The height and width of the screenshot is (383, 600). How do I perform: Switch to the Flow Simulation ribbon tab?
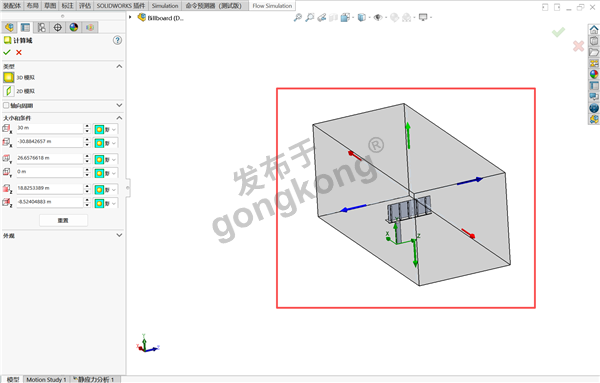[x=272, y=6]
